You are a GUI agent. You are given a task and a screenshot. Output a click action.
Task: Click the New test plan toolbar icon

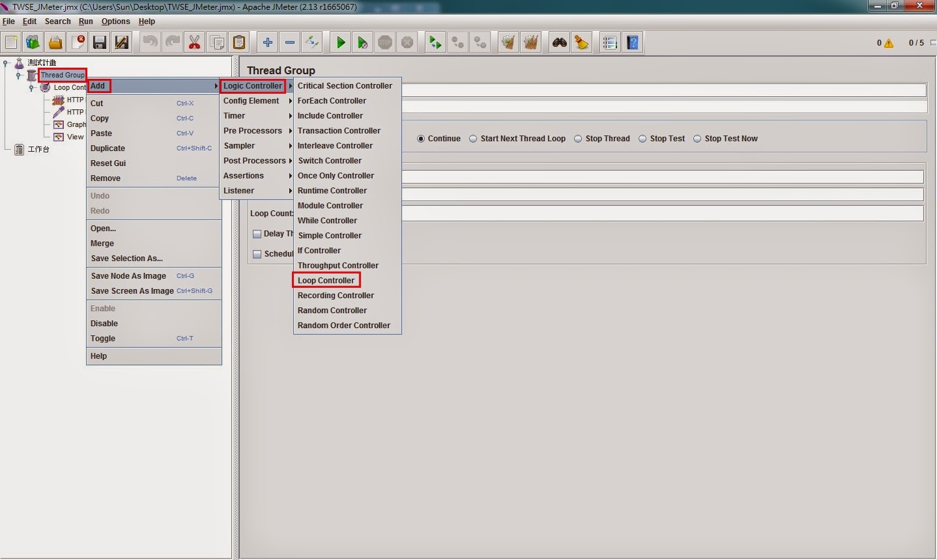click(11, 43)
